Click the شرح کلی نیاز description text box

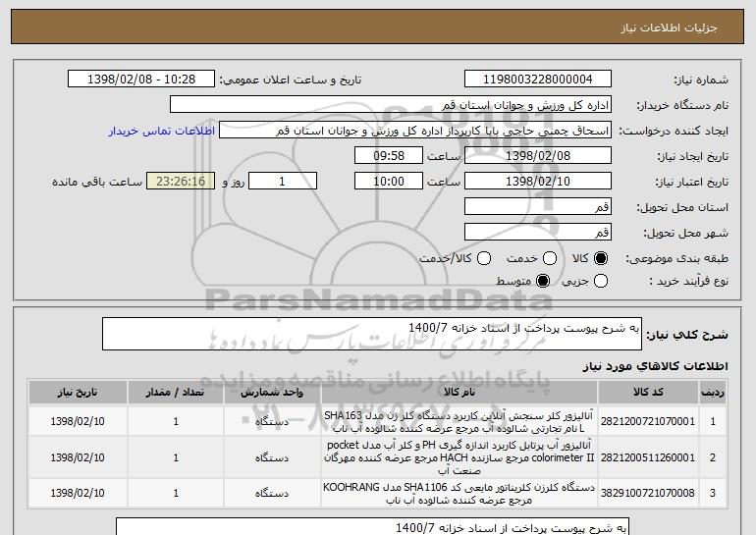[x=372, y=334]
